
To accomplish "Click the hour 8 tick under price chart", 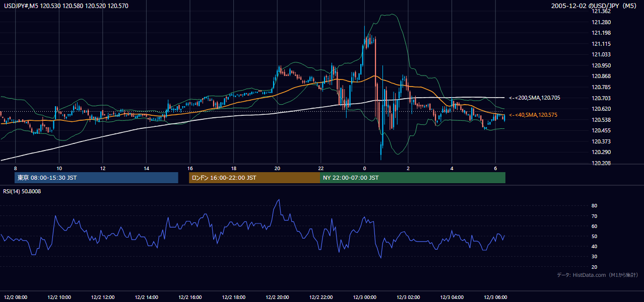I will coord(16,169).
